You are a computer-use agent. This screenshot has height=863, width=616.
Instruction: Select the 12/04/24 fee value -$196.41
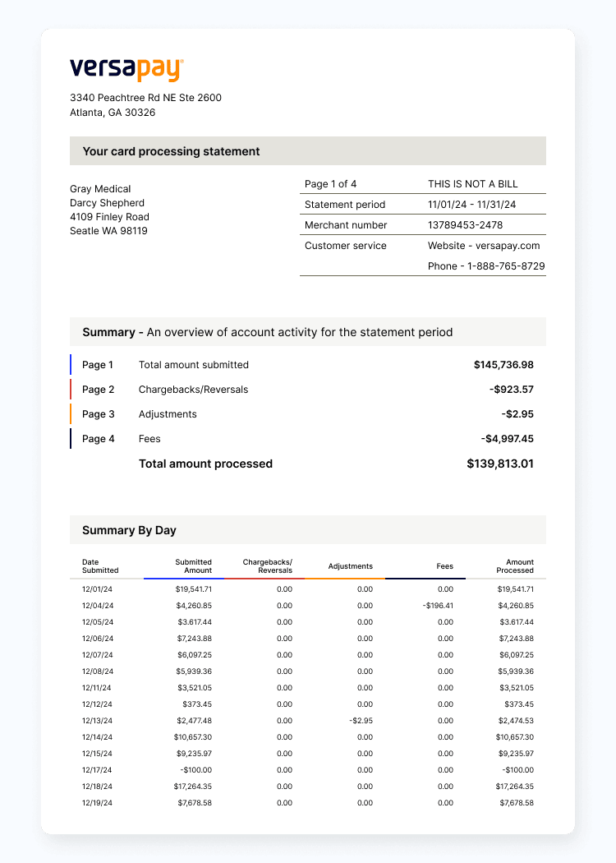tap(438, 606)
